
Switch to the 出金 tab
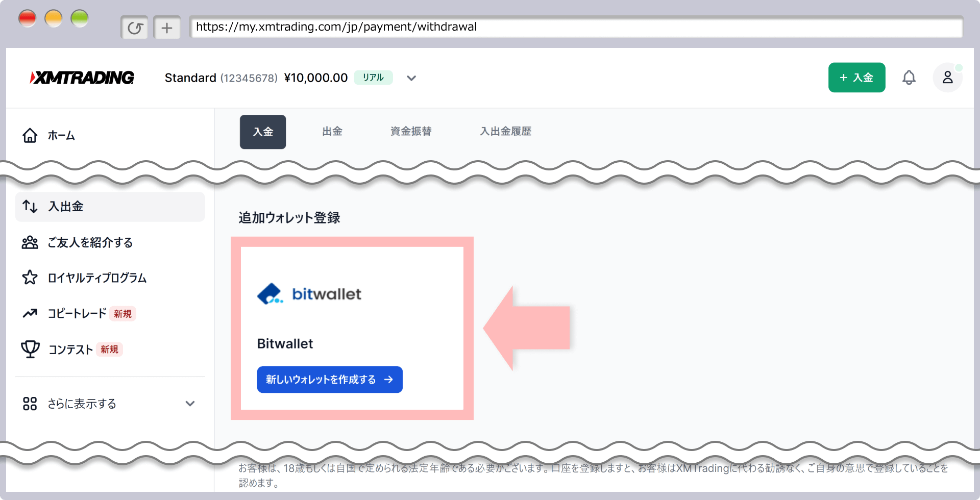pos(332,132)
